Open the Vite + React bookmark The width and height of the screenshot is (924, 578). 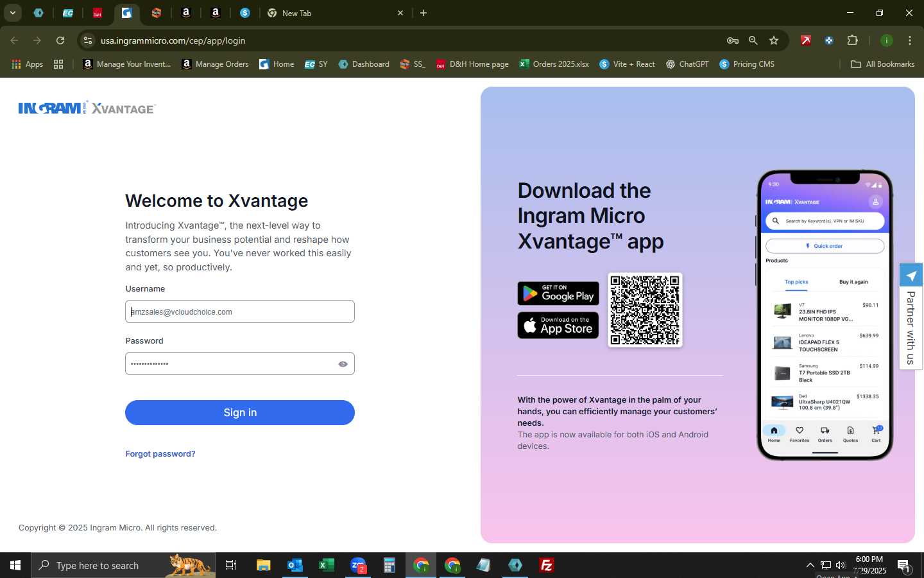point(627,64)
